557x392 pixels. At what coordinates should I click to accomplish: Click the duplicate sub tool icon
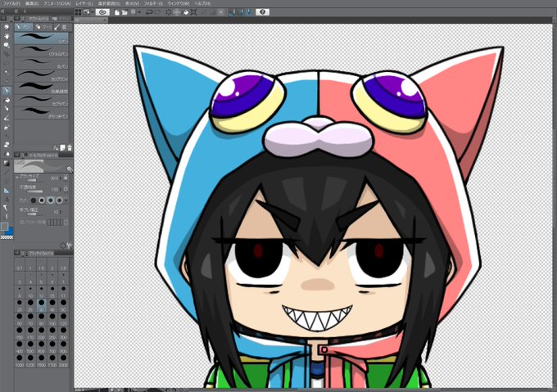[62, 147]
